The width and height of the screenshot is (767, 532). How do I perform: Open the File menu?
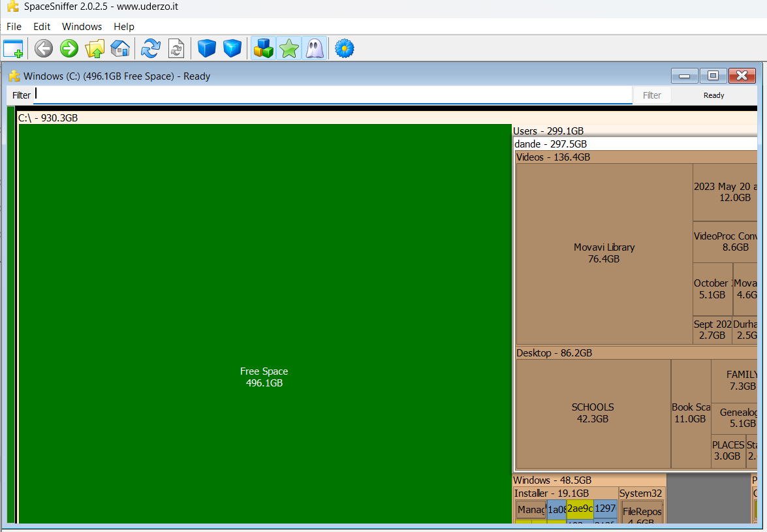(x=14, y=27)
